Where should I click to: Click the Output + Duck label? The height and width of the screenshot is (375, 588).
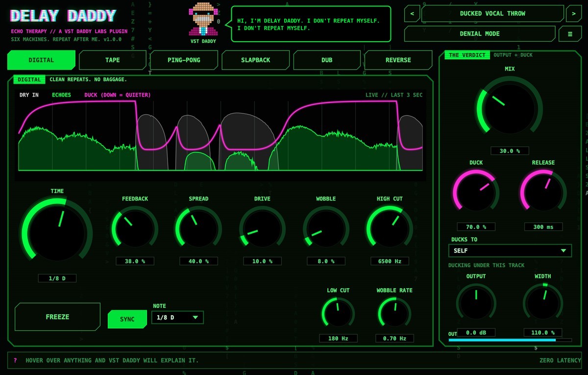[513, 55]
